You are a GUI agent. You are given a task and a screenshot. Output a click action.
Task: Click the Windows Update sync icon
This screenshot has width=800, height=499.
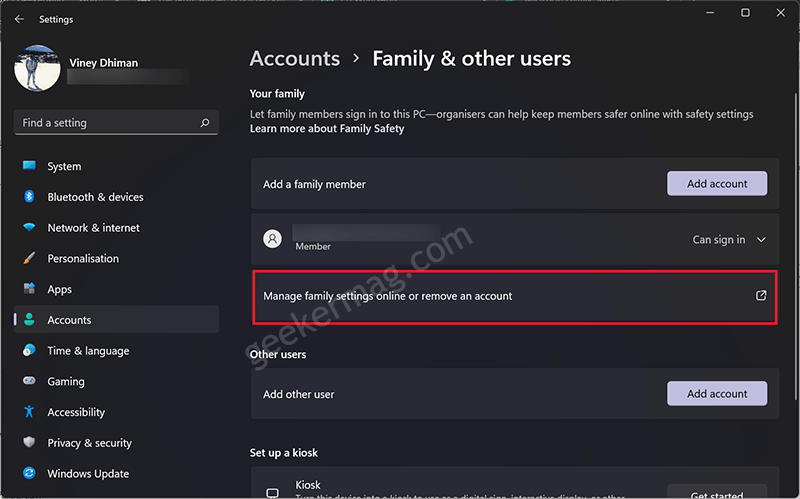29,473
